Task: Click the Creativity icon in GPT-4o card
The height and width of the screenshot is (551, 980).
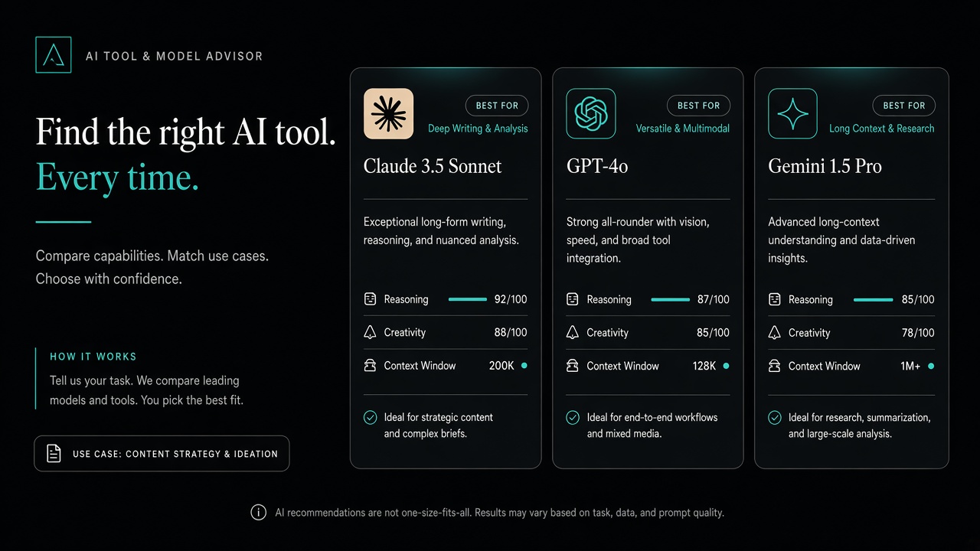Action: [573, 332]
